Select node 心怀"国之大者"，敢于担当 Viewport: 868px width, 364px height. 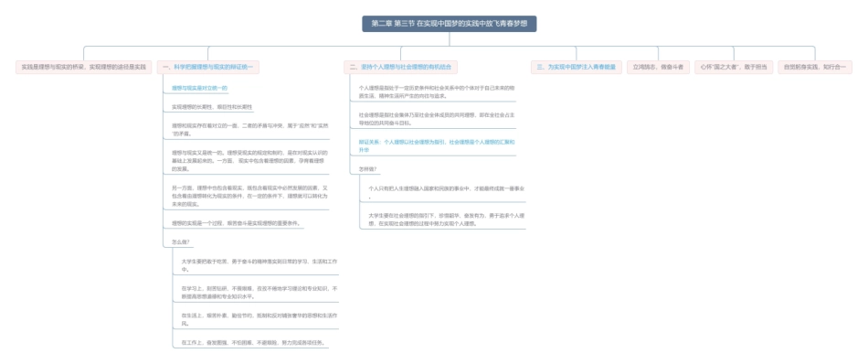734,67
